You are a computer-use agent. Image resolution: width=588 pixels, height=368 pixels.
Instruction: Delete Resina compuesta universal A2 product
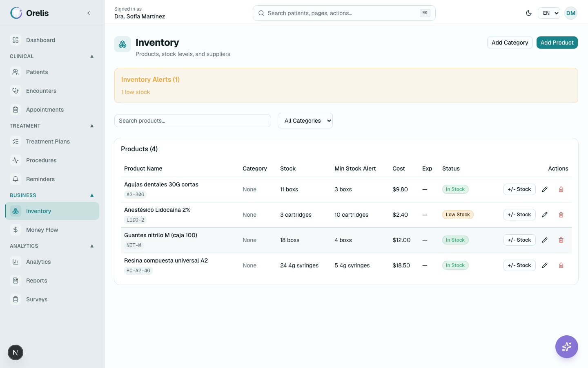tap(561, 265)
